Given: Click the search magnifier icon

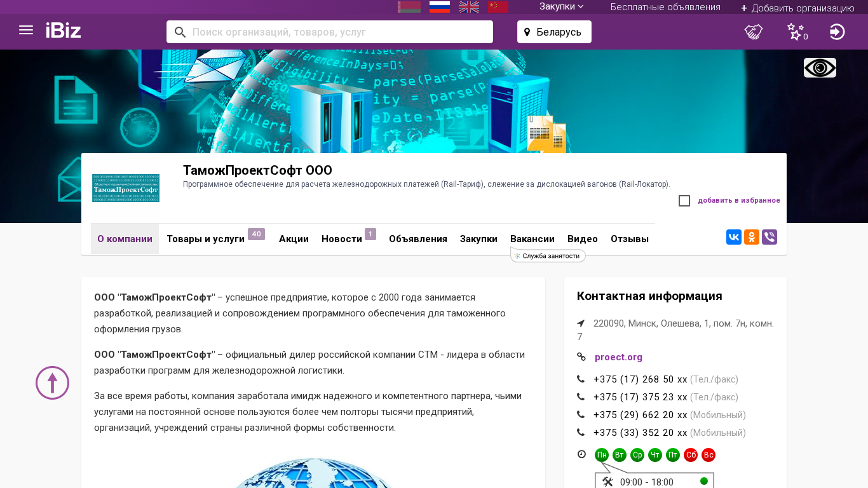Looking at the screenshot, I should (180, 32).
